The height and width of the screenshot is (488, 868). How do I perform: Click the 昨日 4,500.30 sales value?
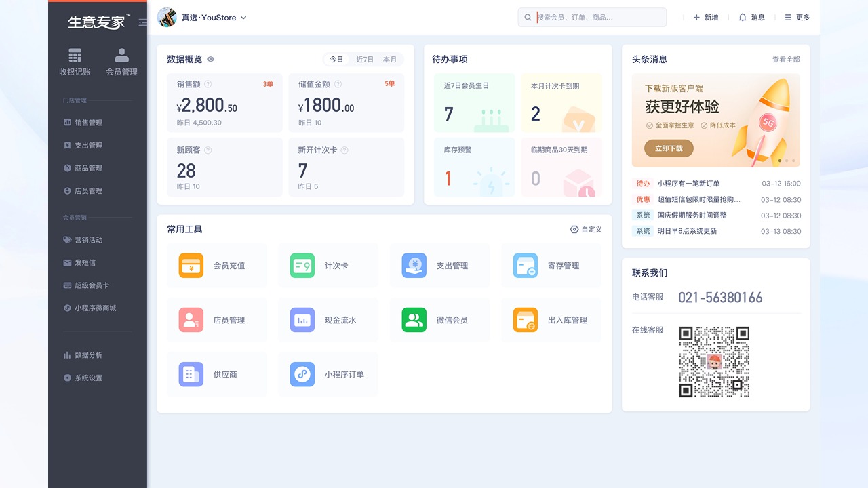pos(199,123)
